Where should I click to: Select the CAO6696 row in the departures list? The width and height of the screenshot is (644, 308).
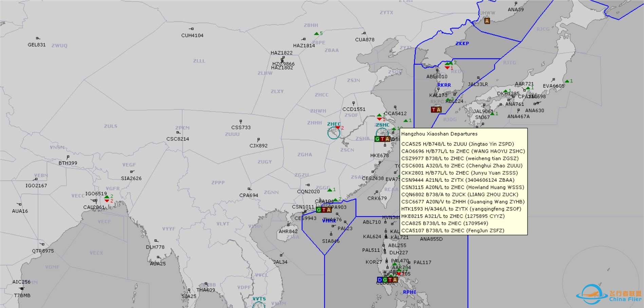point(463,151)
